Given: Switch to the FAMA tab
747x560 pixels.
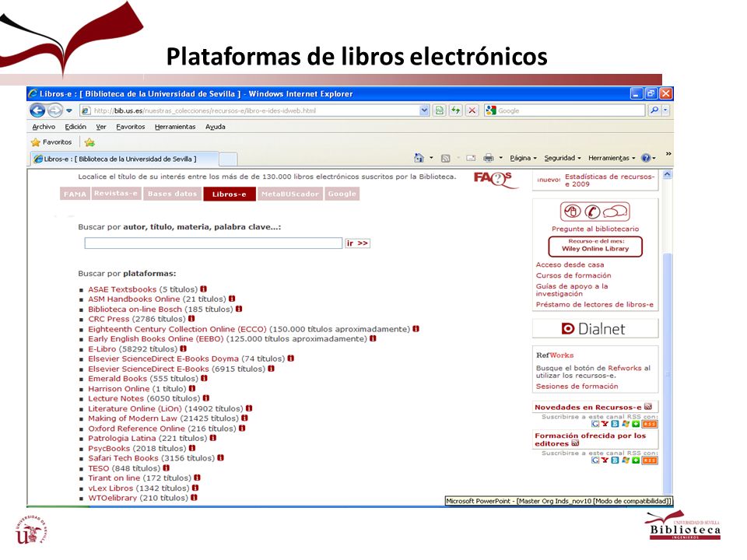Looking at the screenshot, I should (x=75, y=194).
